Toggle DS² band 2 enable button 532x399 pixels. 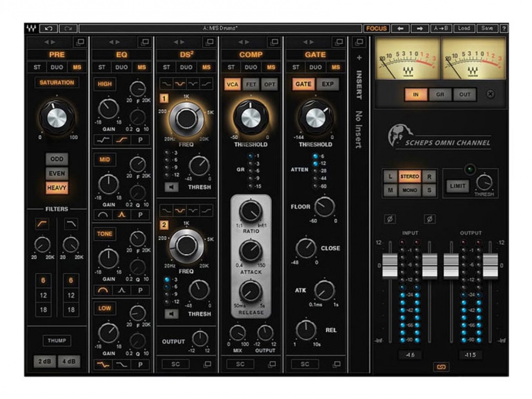point(164,225)
